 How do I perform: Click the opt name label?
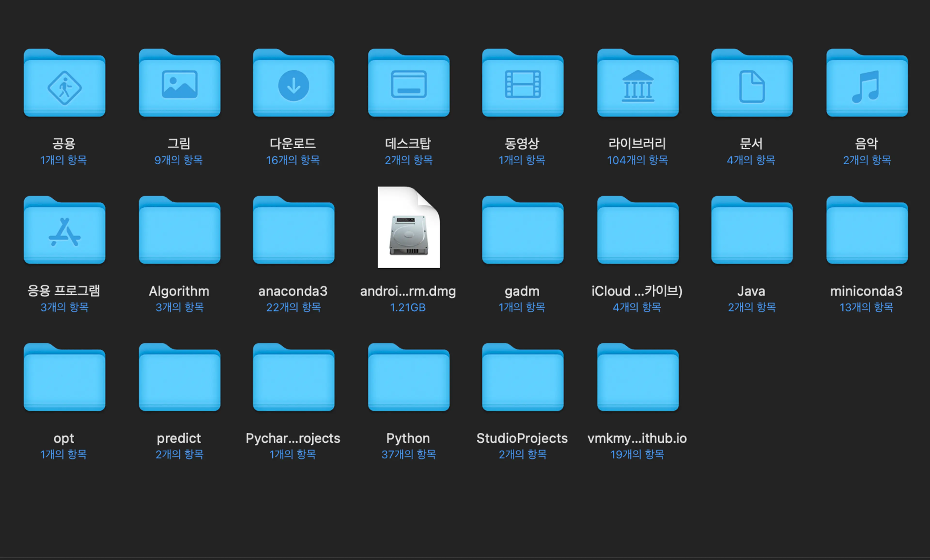pos(64,439)
